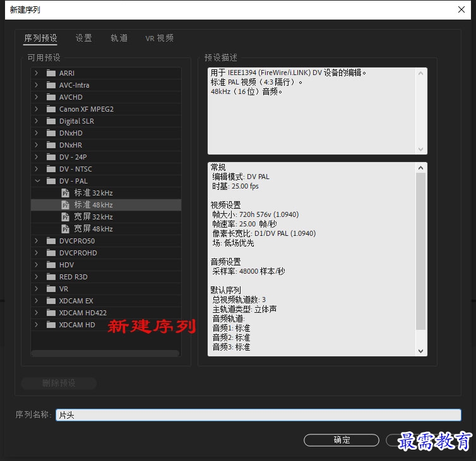Click preset icon for 宽屏 32kHz

tap(65, 217)
